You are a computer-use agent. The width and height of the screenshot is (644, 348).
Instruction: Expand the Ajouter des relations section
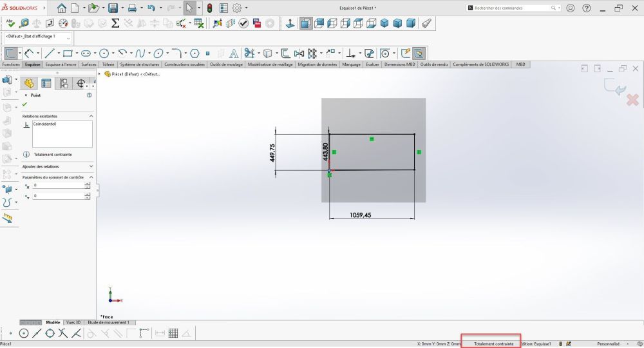coord(91,166)
